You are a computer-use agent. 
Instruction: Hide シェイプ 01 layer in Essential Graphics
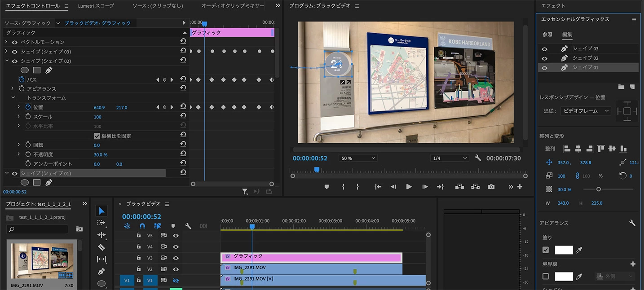(x=544, y=68)
